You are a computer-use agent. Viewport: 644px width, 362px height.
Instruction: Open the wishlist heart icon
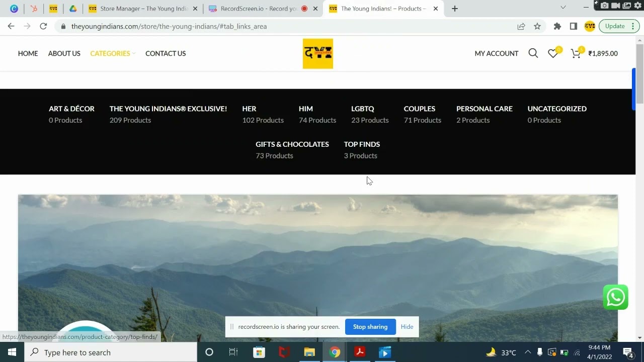(553, 53)
